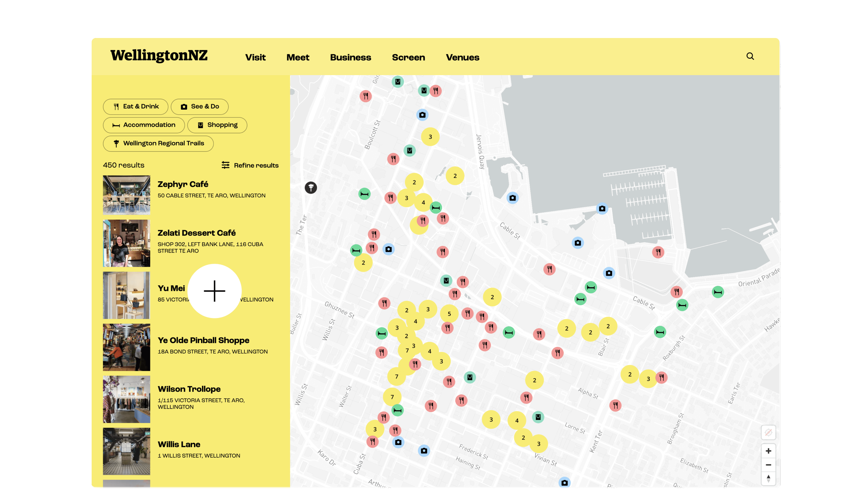868x502 pixels.
Task: Toggle the Shopping filter chip
Action: 217,125
